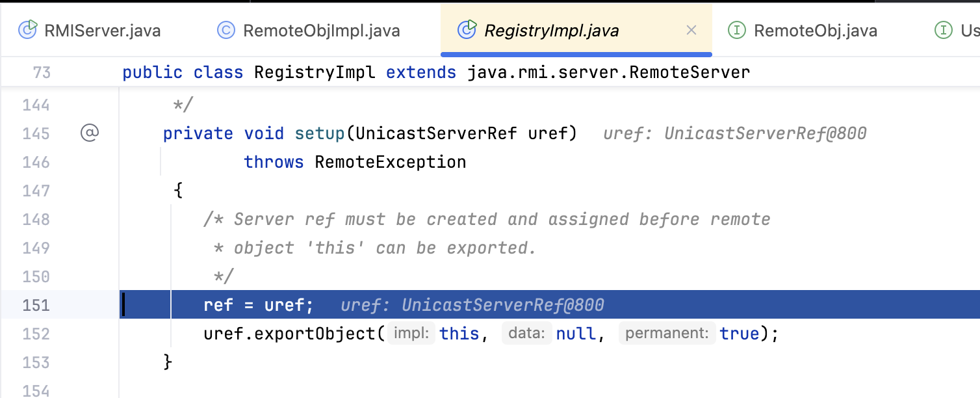The width and height of the screenshot is (980, 398).
Task: Click the inline uref debug value on line 151
Action: pyautogui.click(x=472, y=305)
